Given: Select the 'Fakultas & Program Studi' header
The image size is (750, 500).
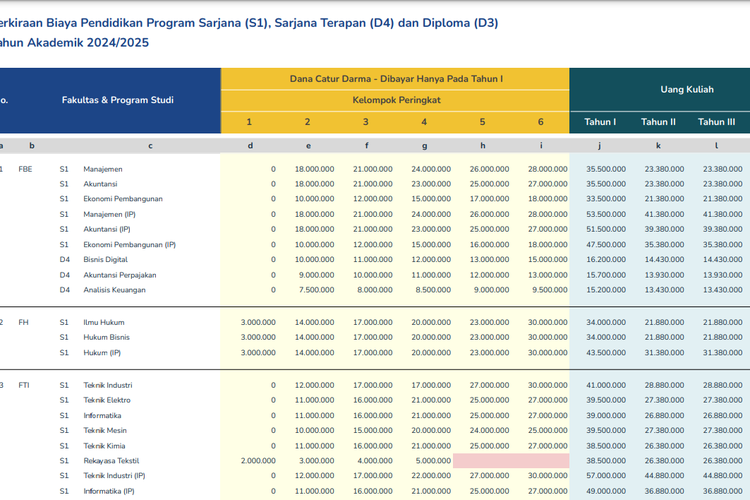Looking at the screenshot, I should (118, 100).
